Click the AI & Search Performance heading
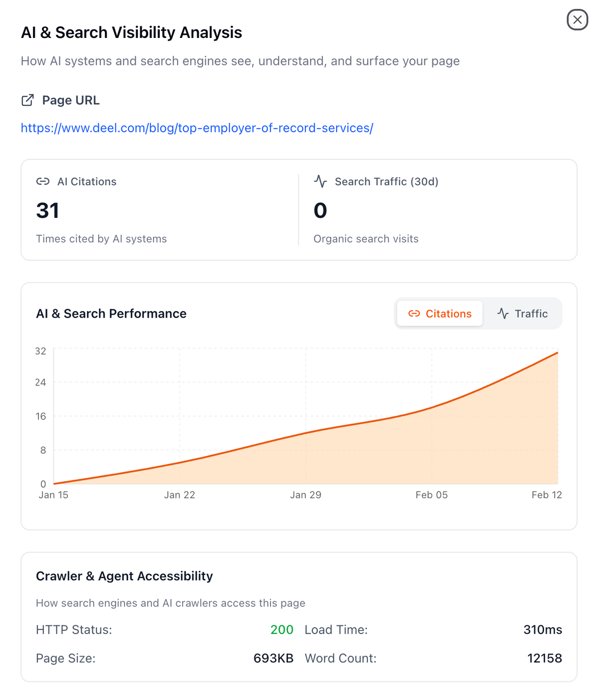This screenshot has width=599, height=700. (x=111, y=314)
